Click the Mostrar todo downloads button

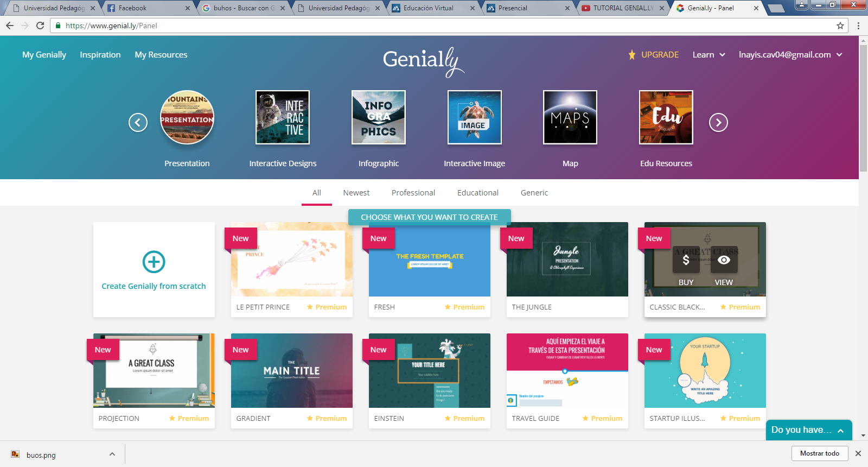[x=820, y=453]
